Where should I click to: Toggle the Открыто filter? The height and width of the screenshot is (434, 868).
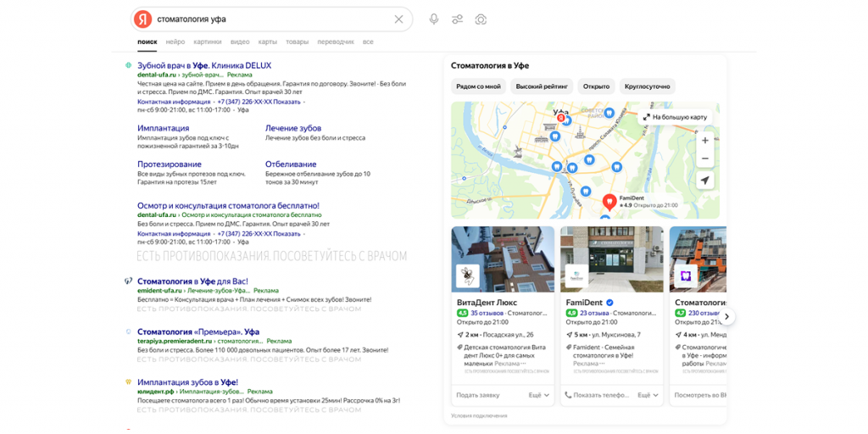[x=596, y=86]
